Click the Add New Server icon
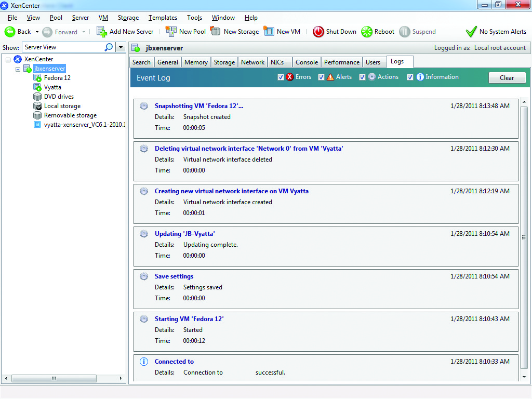The image size is (532, 399). point(102,32)
